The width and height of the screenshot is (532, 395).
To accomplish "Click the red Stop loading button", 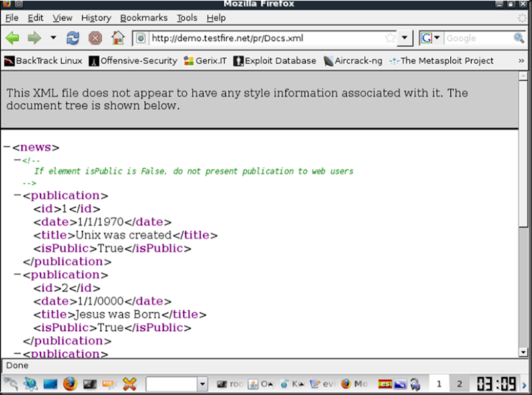I will [95, 38].
